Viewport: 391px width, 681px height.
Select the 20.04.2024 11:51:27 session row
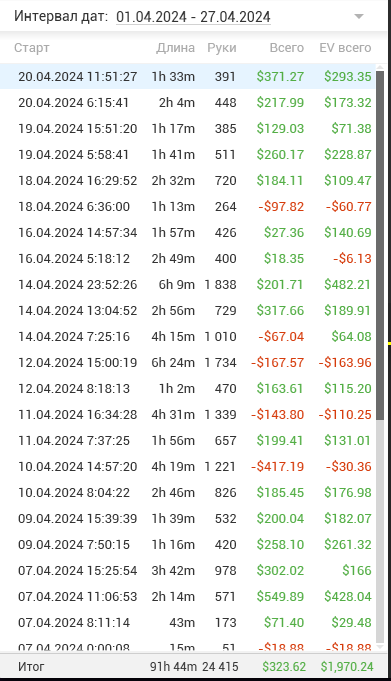[187, 76]
